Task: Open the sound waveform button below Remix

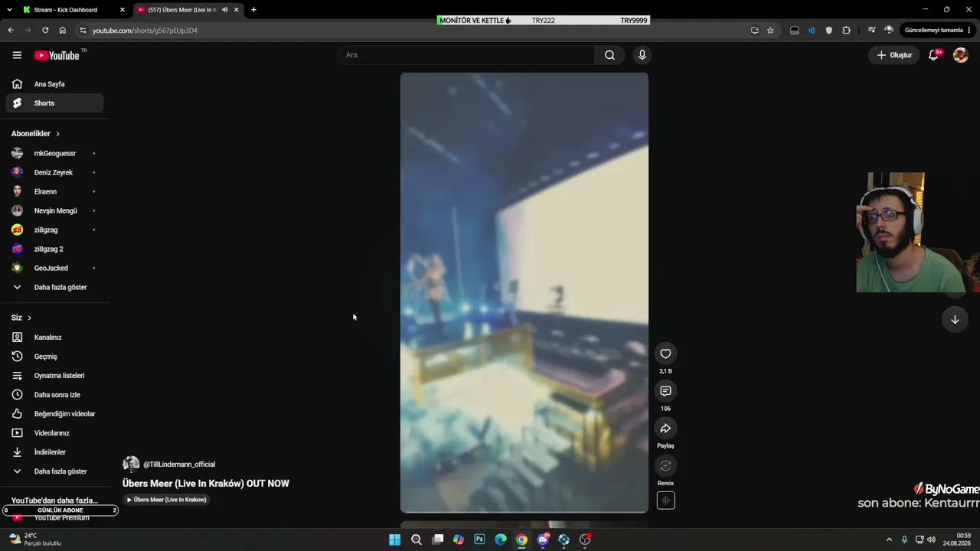Action: 665,500
